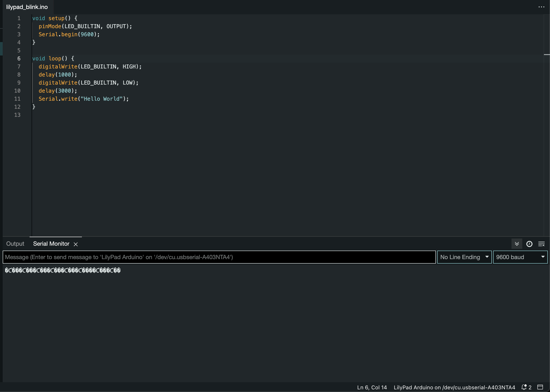
Task: Open the No Line Ending dropdown
Action: click(464, 257)
